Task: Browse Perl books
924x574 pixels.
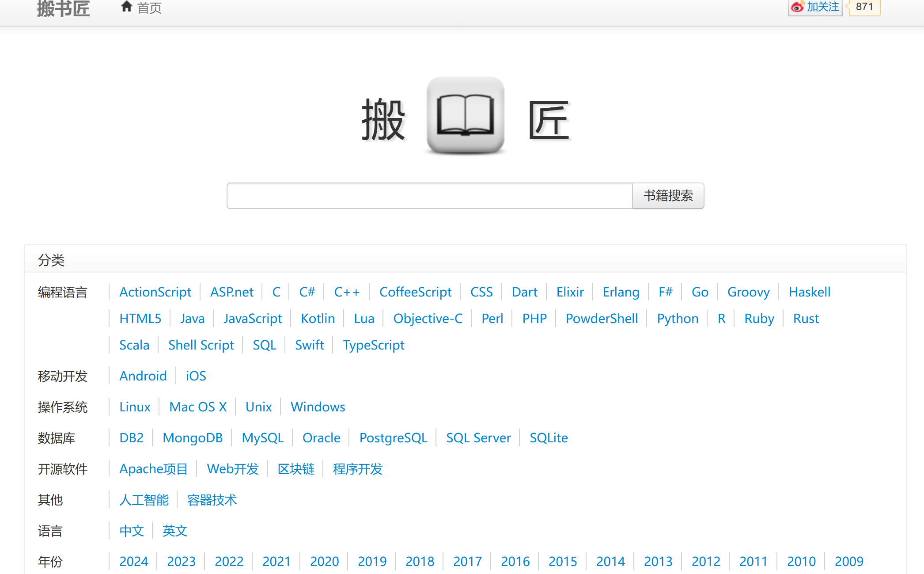Action: (492, 319)
